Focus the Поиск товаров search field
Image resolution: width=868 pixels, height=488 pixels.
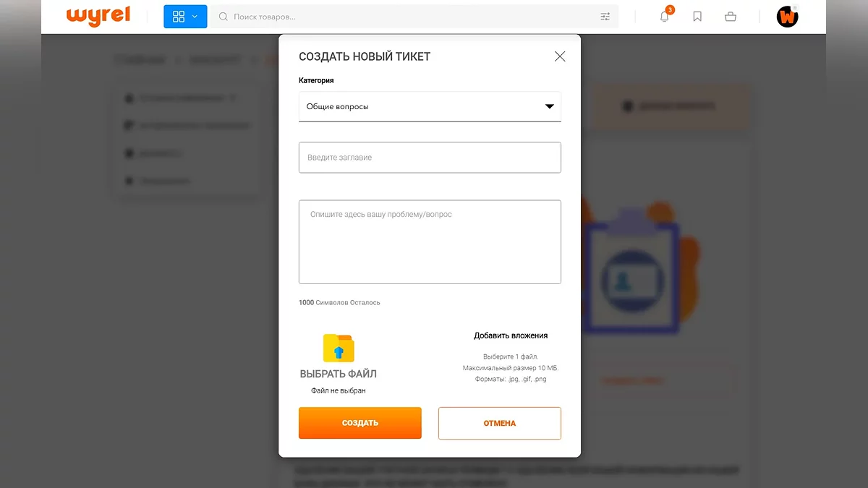(x=405, y=17)
